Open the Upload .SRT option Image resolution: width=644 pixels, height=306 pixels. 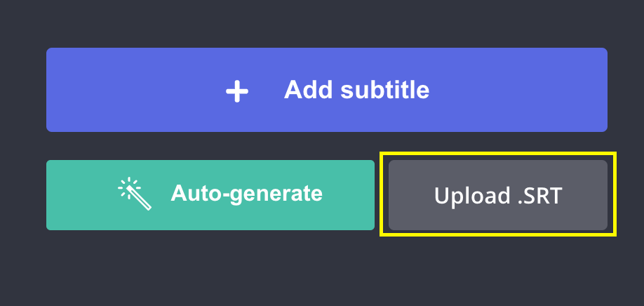pyautogui.click(x=498, y=195)
